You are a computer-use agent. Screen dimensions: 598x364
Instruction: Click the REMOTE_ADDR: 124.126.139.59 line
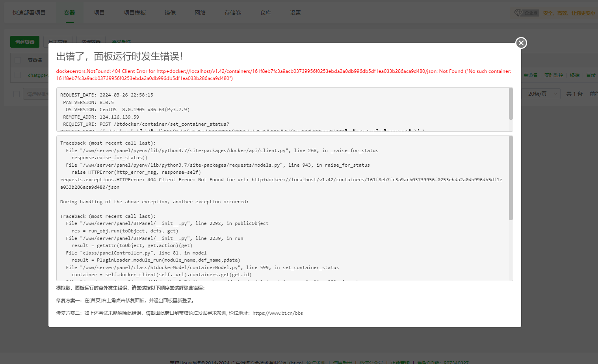pos(101,117)
